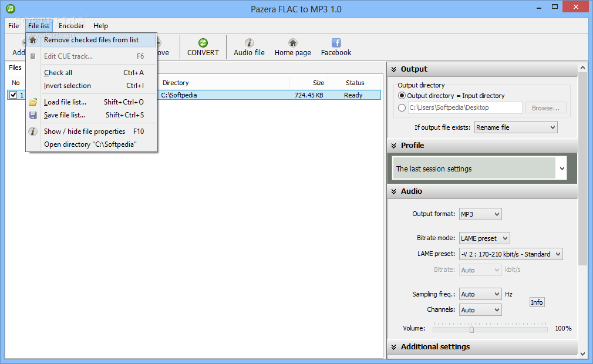Image resolution: width=593 pixels, height=364 pixels.
Task: Click floppy disk icon beside Save file list
Action: tap(33, 115)
